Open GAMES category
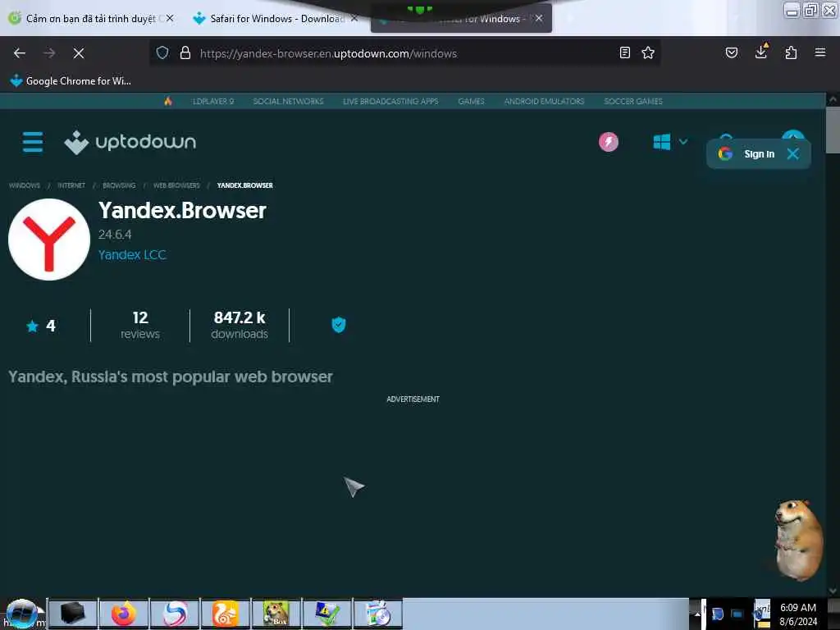Screen dimensions: 840x630 [x=471, y=101]
